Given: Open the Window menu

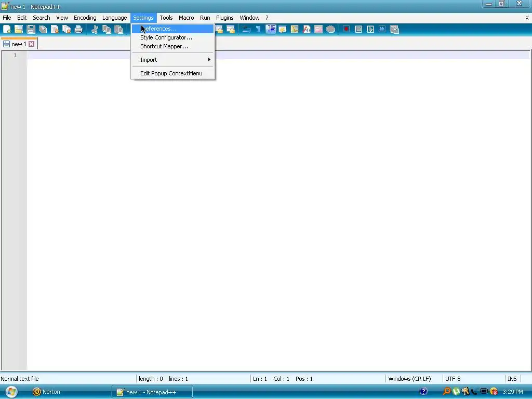Looking at the screenshot, I should click(x=249, y=18).
